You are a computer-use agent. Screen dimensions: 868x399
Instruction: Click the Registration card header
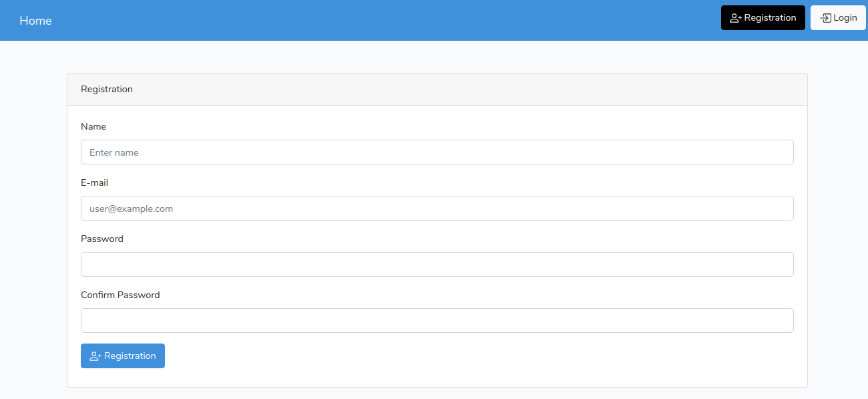[x=107, y=88]
